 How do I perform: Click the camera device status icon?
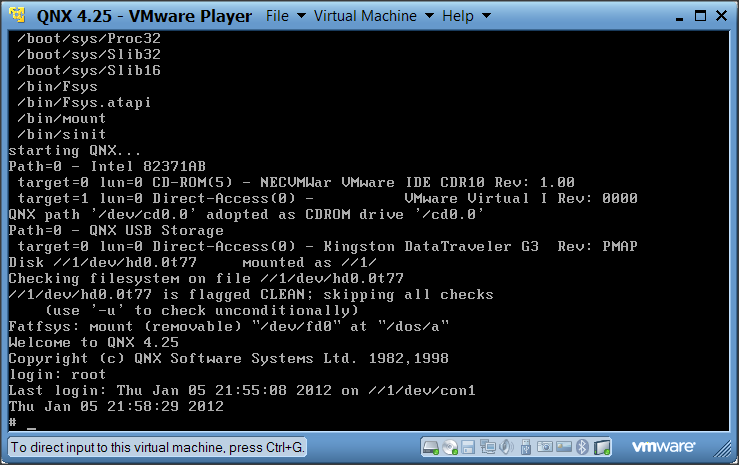coord(544,447)
